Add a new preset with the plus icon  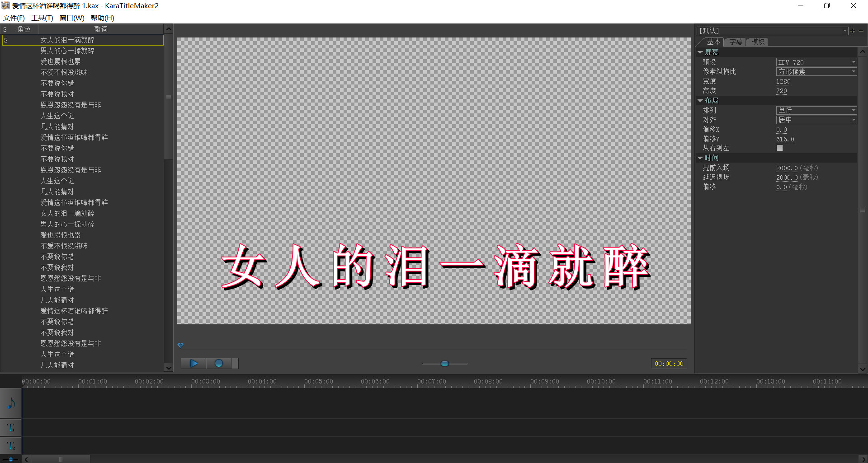(853, 31)
